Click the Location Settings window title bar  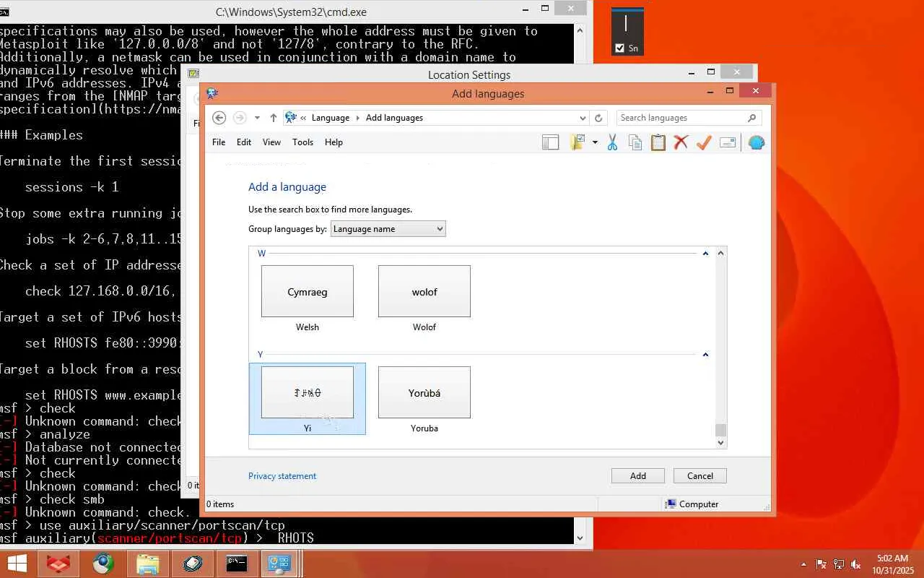469,75
